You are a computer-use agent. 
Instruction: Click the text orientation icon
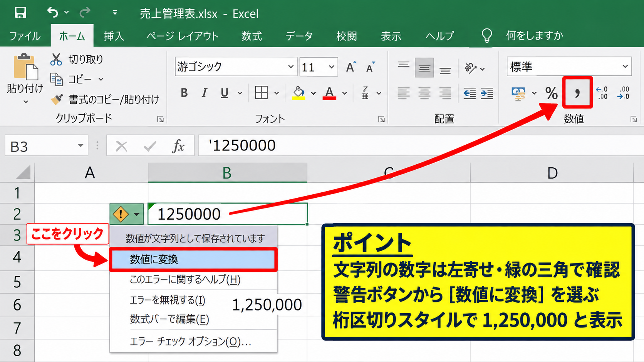pyautogui.click(x=471, y=68)
